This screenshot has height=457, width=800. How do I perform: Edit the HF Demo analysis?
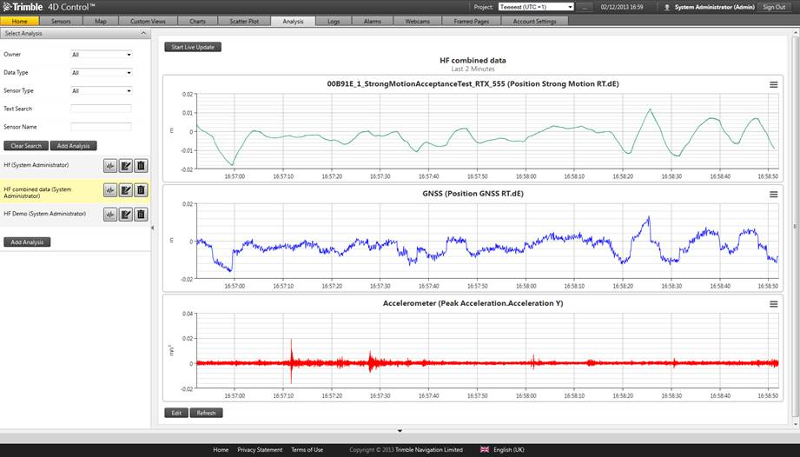[126, 214]
